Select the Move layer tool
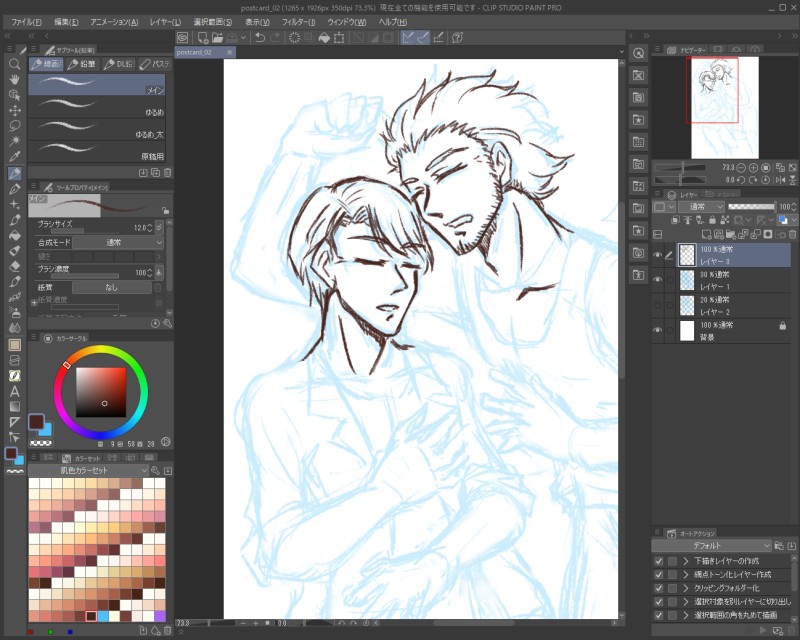This screenshot has height=640, width=800. 14,110
